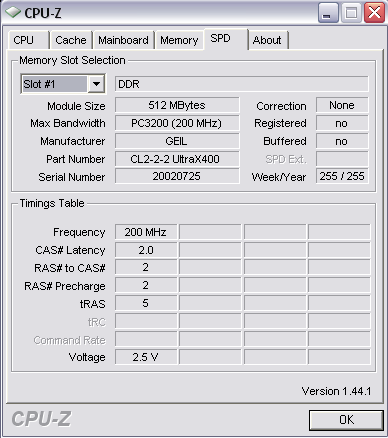Click the greyed tRC label
The width and height of the screenshot is (388, 438).
tap(97, 322)
